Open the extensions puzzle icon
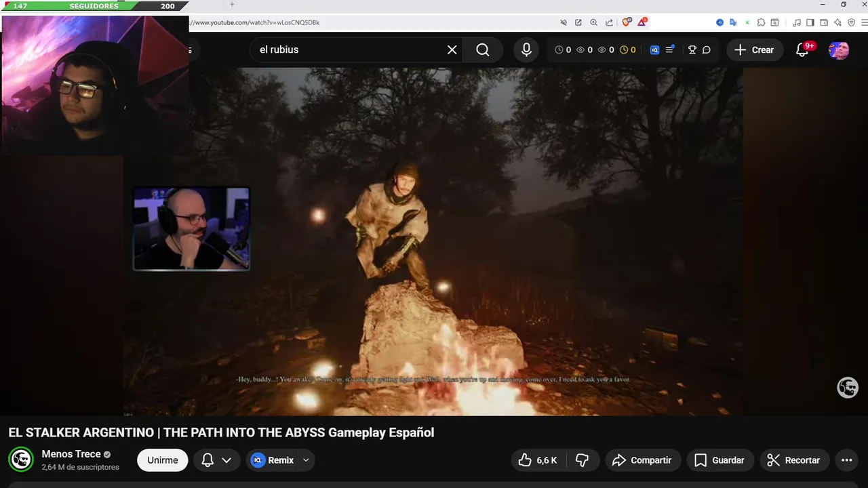This screenshot has width=868, height=488. click(761, 22)
